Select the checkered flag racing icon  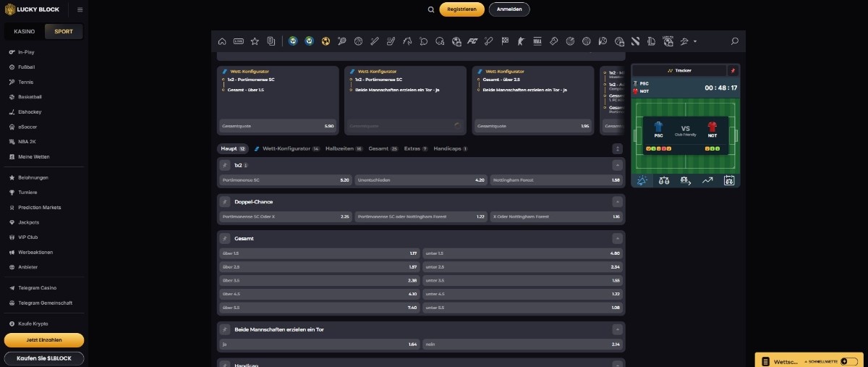505,41
